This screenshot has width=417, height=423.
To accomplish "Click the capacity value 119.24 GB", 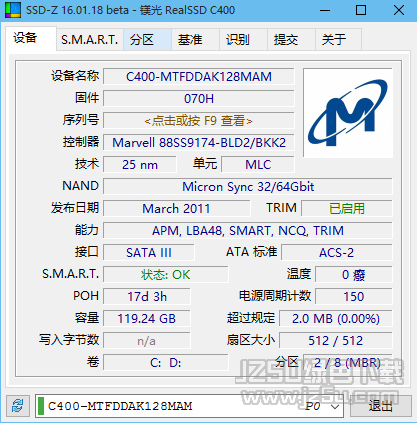I will pos(147,319).
